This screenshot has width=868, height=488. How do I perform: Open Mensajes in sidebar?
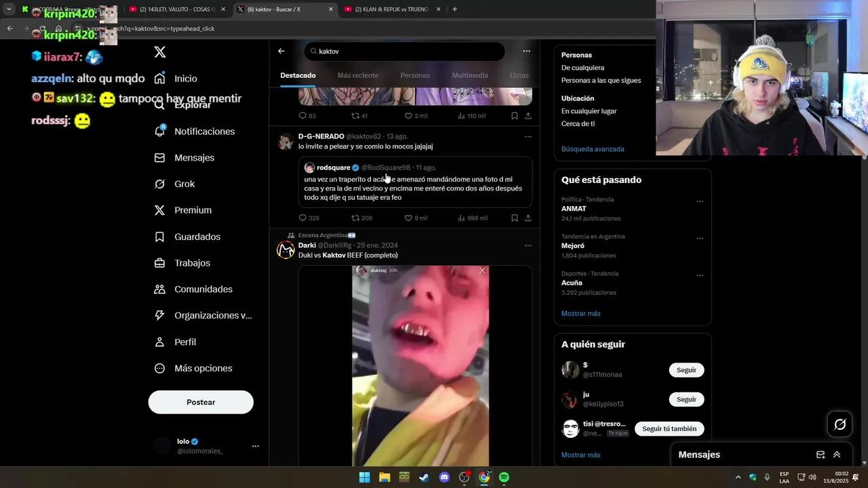coord(184,157)
